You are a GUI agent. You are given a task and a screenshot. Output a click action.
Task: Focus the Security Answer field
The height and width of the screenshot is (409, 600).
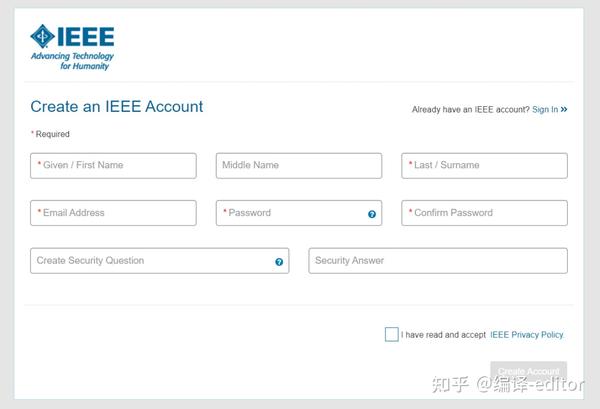click(x=438, y=261)
